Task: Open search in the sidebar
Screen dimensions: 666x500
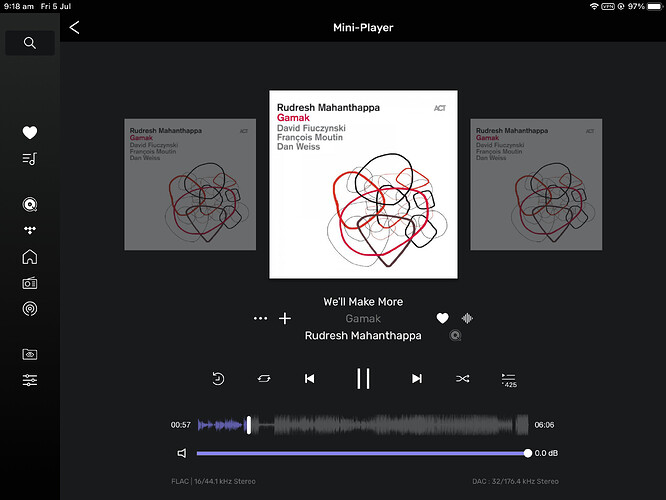Action: tap(30, 43)
